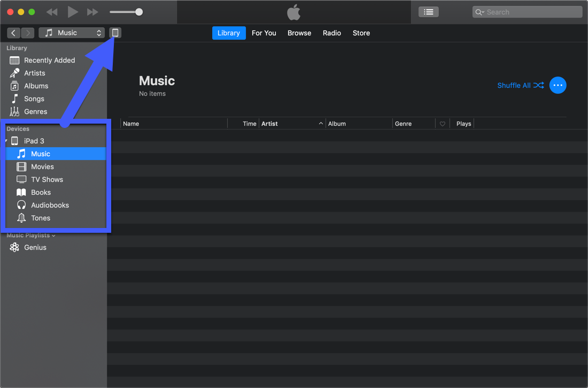Open the Store tab

tap(361, 33)
